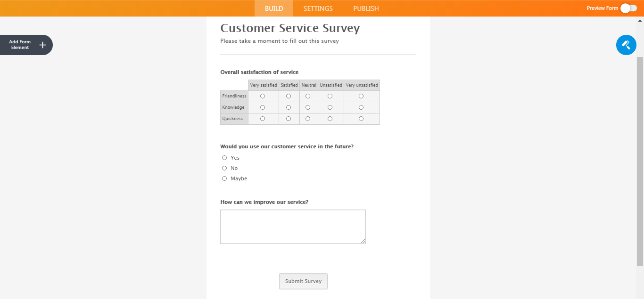Select the BUILD tab
The height and width of the screenshot is (299, 644).
pos(274,8)
